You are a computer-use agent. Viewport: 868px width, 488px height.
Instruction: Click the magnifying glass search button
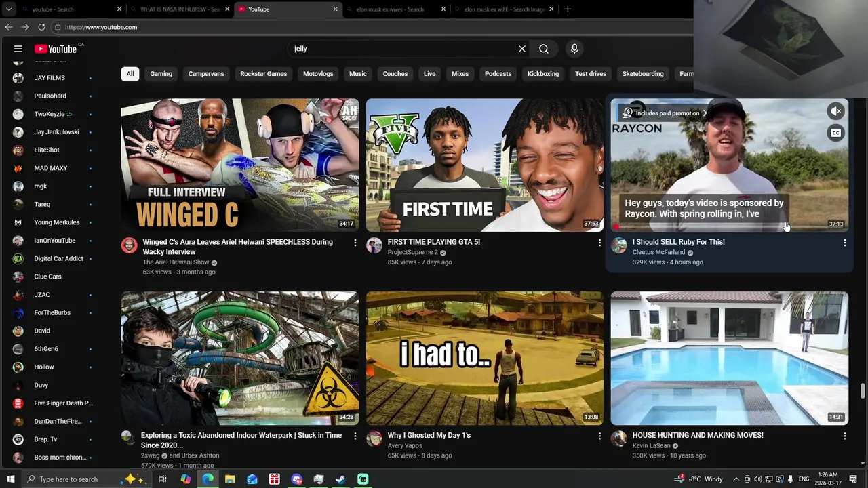tap(544, 49)
